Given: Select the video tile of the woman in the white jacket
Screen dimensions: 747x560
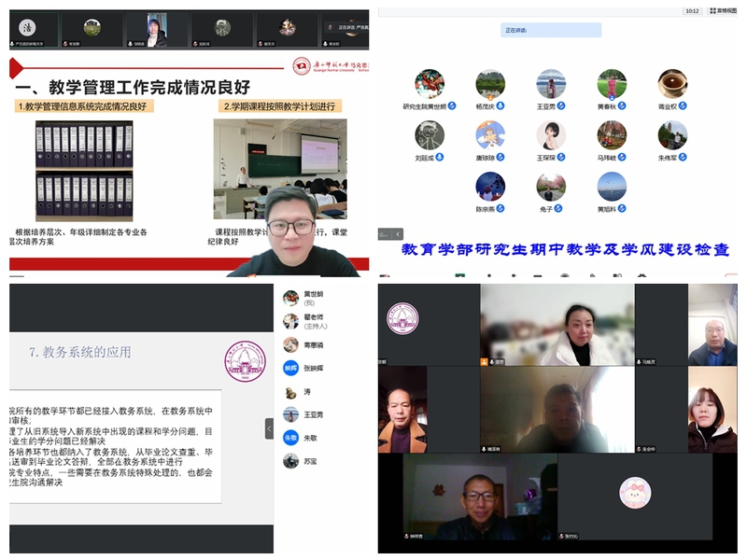Looking at the screenshot, I should coord(557,325).
